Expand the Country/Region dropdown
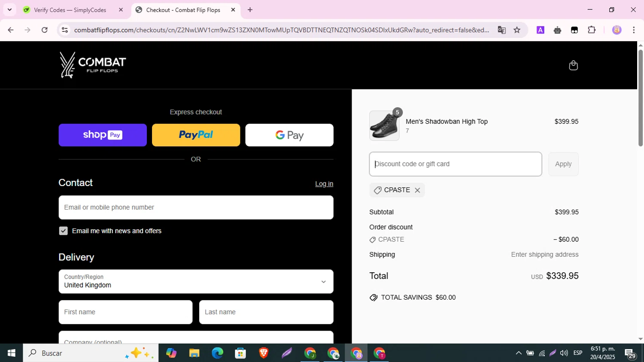644x362 pixels. click(196, 282)
